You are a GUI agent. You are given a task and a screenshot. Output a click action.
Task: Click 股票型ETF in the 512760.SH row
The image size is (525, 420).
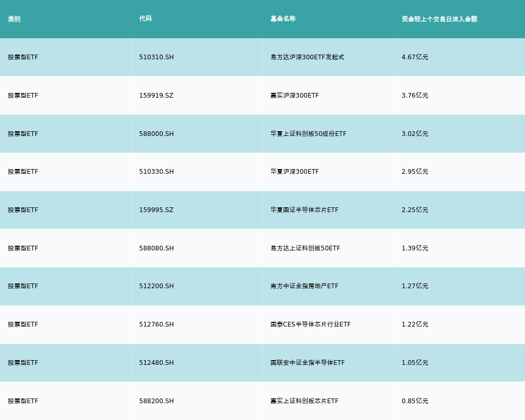(x=23, y=324)
